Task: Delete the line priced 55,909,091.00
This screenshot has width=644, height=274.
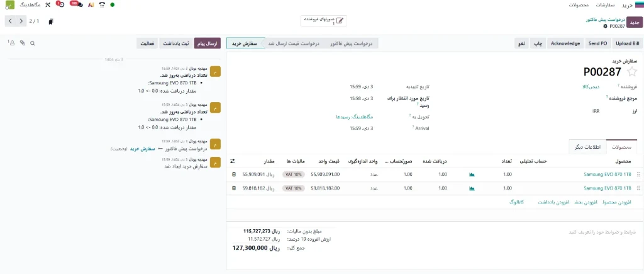Action: (234, 174)
